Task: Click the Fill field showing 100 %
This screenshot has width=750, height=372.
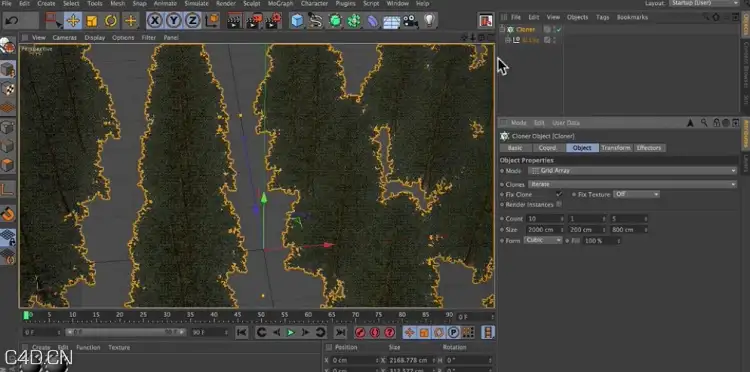Action: click(x=602, y=241)
